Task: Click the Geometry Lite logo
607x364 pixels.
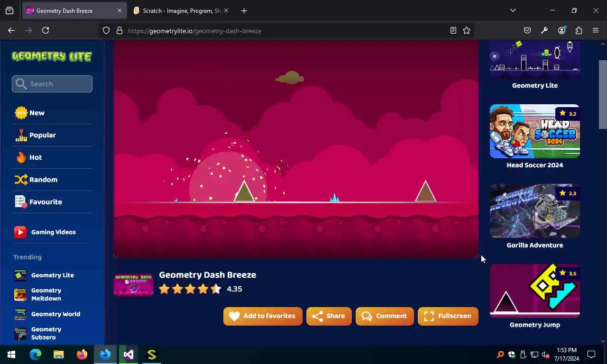Action: point(52,56)
